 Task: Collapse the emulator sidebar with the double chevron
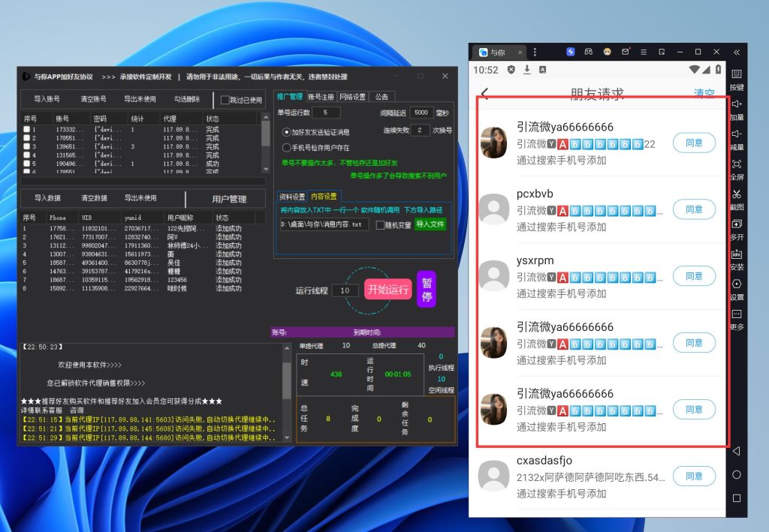pos(737,52)
